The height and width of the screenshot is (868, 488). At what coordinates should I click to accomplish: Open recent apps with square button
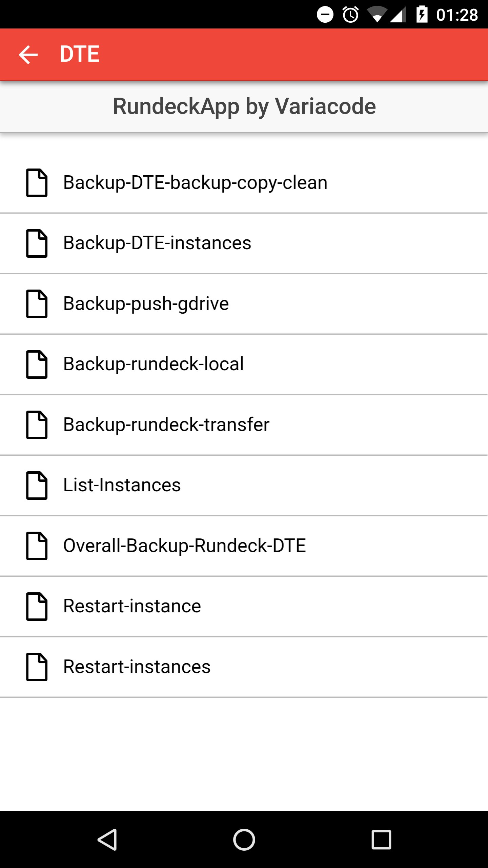pos(381,840)
